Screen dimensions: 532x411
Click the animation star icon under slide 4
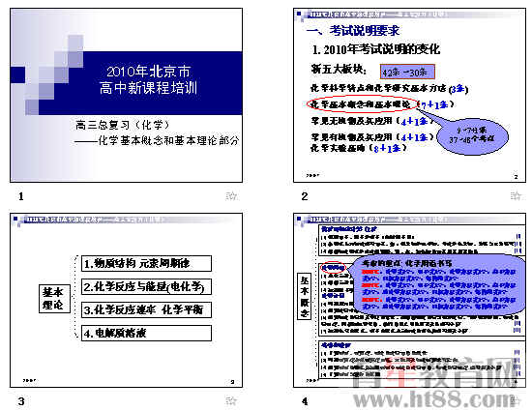point(516,401)
